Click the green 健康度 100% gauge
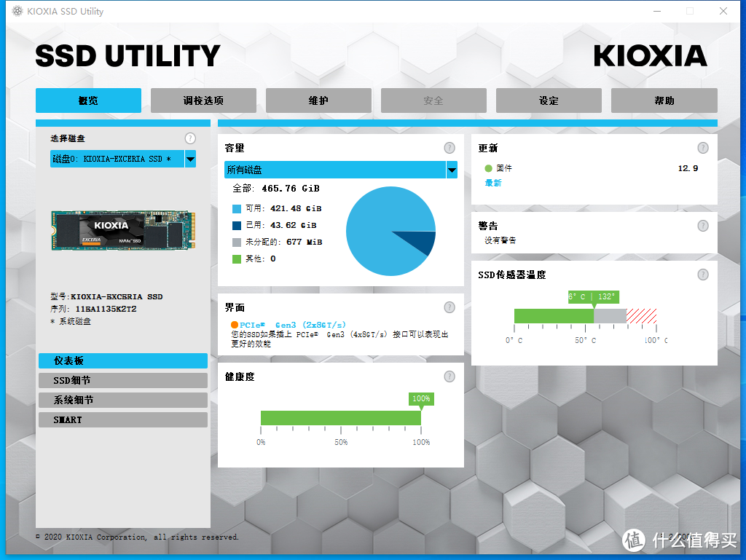Screen dimensions: 746x560 [x=340, y=417]
